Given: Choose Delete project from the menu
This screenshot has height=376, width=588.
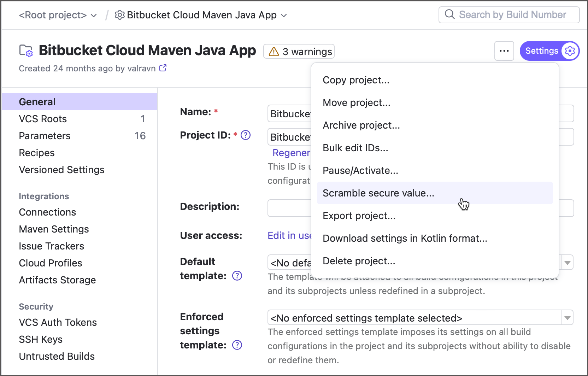Looking at the screenshot, I should (x=359, y=261).
